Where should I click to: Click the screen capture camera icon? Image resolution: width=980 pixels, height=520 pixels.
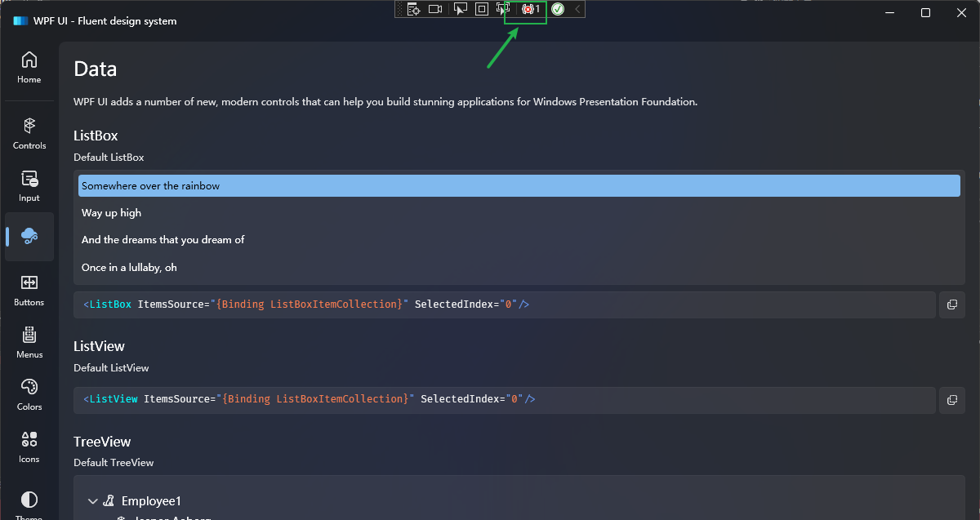click(434, 9)
